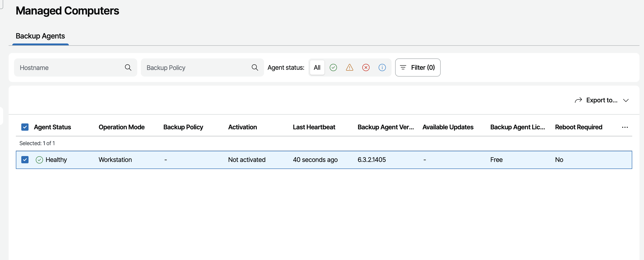Switch to the Backup Agents tab

click(x=40, y=36)
